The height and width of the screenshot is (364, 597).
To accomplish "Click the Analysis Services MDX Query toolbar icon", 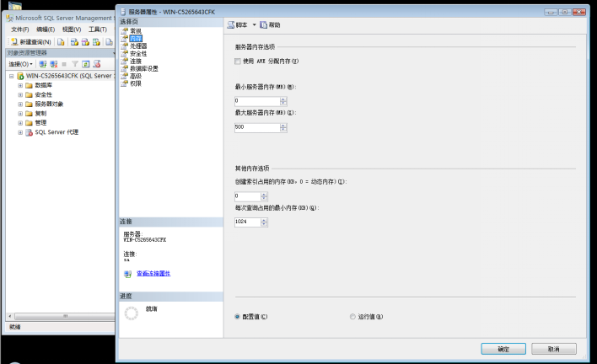I will 74,42.
